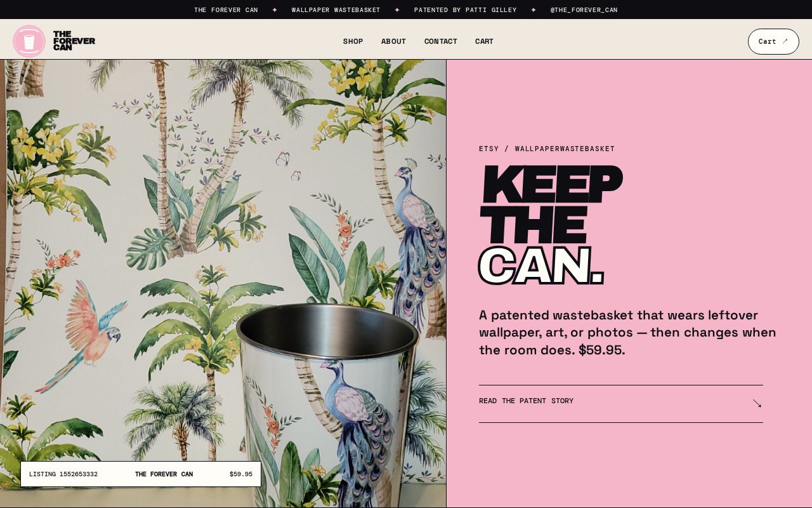Click the wallpaper wastebasket product photo

pos(223,283)
